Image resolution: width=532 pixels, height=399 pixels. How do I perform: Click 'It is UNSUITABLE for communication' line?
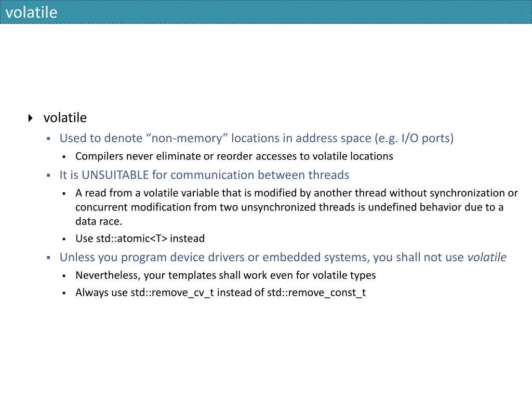[x=204, y=175]
